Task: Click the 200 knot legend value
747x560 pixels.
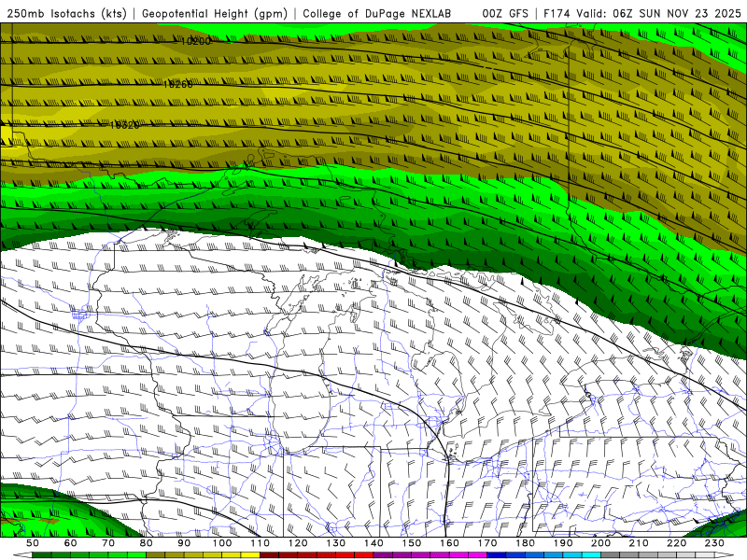Action: tap(600, 543)
